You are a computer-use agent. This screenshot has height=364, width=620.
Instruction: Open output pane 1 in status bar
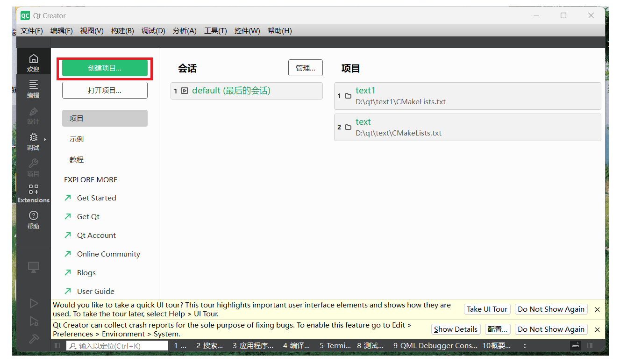[x=180, y=346]
